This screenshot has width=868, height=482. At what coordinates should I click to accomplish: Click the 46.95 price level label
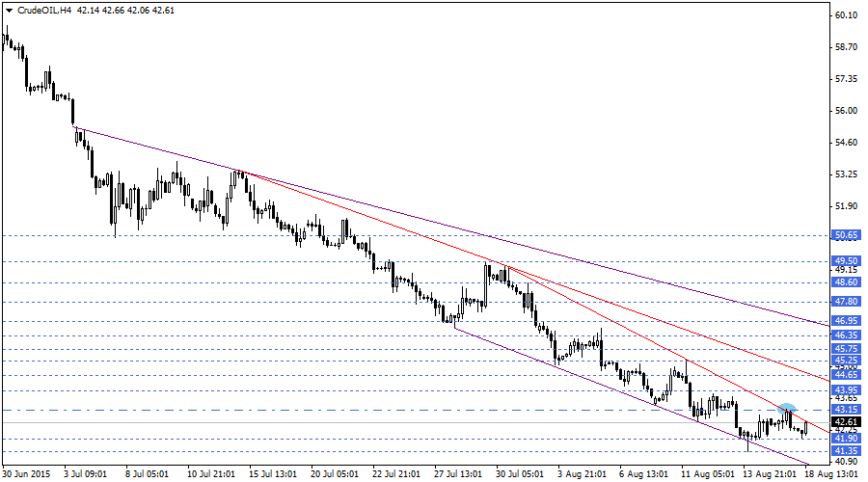coord(847,321)
